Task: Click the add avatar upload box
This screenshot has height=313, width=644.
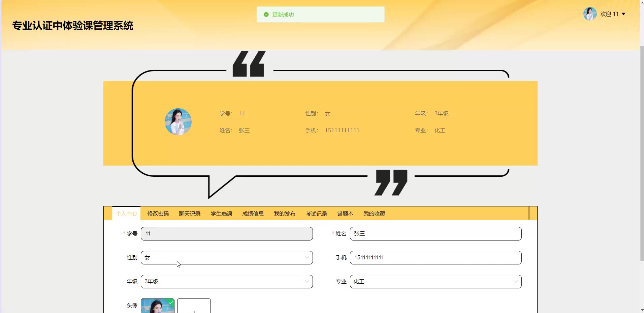Action: (x=194, y=306)
